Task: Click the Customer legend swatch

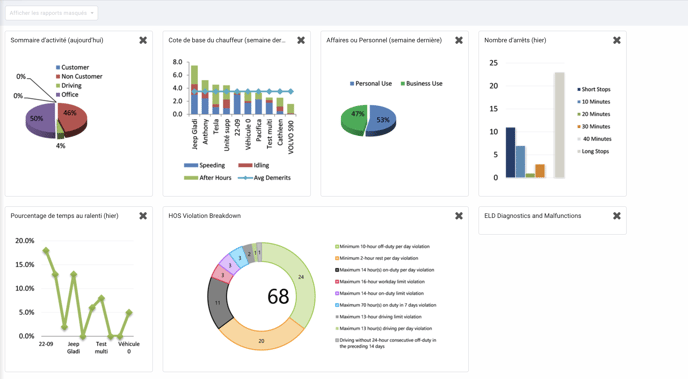Action: pos(58,68)
